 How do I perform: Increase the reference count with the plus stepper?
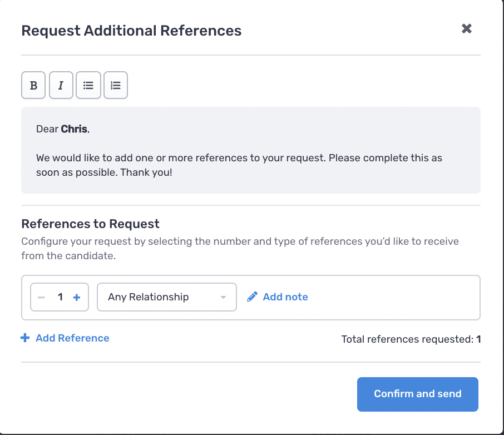[x=76, y=296]
